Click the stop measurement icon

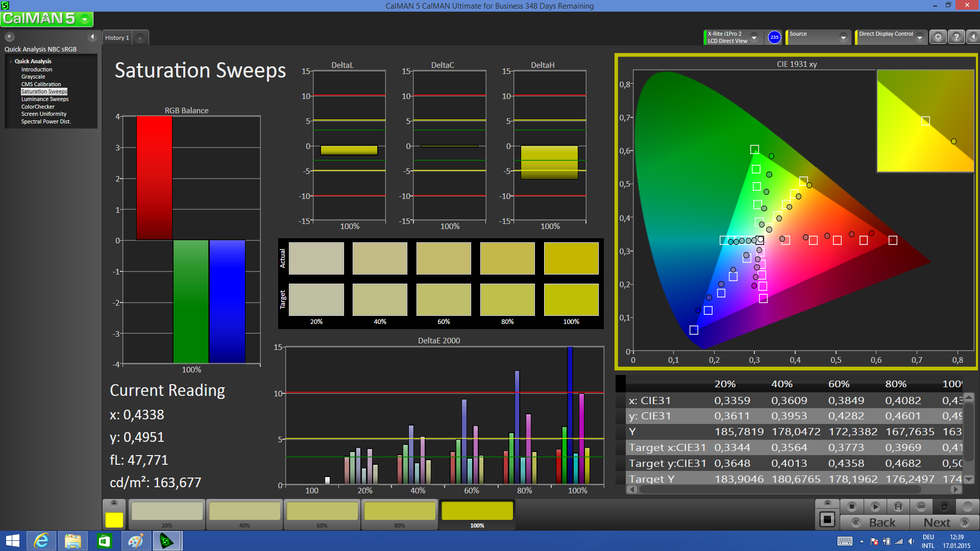coord(851,507)
